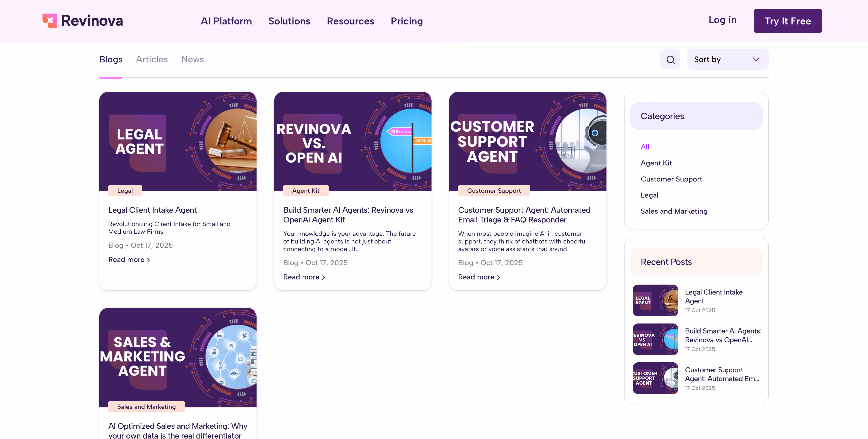Screen dimensions: 868x439
Task: Open the Pricing page link
Action: pos(406,21)
